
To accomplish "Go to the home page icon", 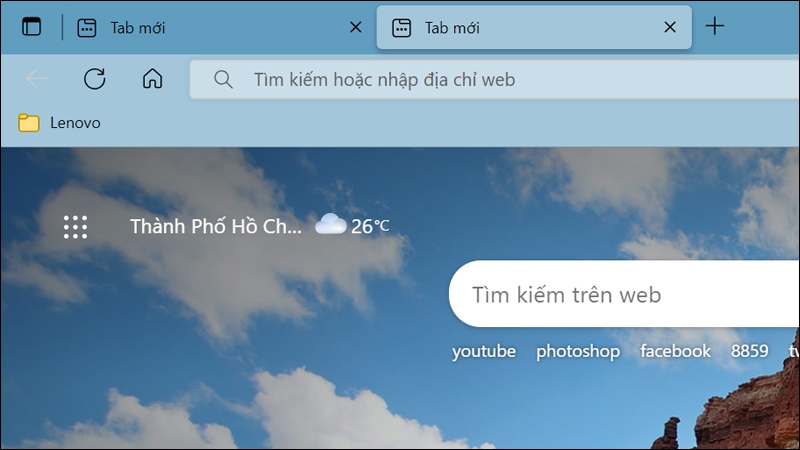I will click(x=152, y=79).
